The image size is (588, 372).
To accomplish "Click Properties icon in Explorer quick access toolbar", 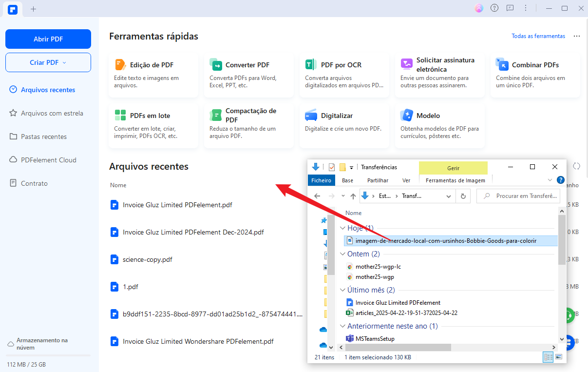I will click(332, 167).
